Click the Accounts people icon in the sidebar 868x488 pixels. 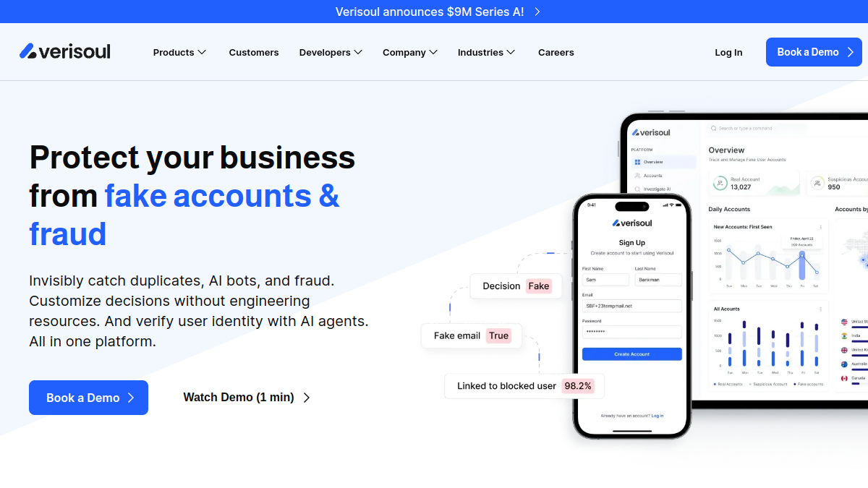[x=637, y=176]
